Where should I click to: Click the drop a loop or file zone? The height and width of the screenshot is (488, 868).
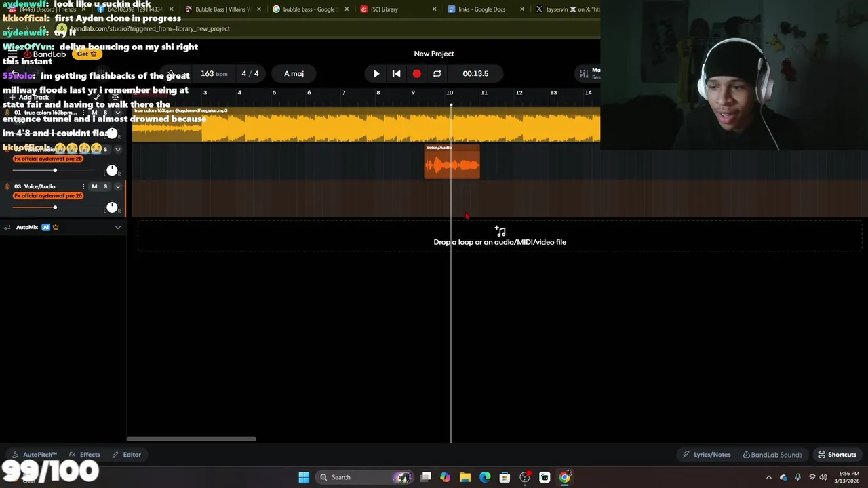point(500,237)
